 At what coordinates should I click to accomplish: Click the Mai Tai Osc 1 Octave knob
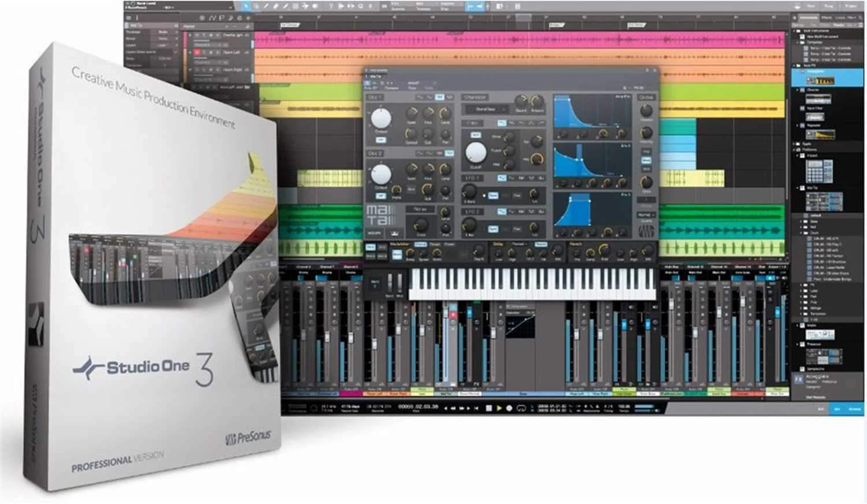pyautogui.click(x=381, y=118)
